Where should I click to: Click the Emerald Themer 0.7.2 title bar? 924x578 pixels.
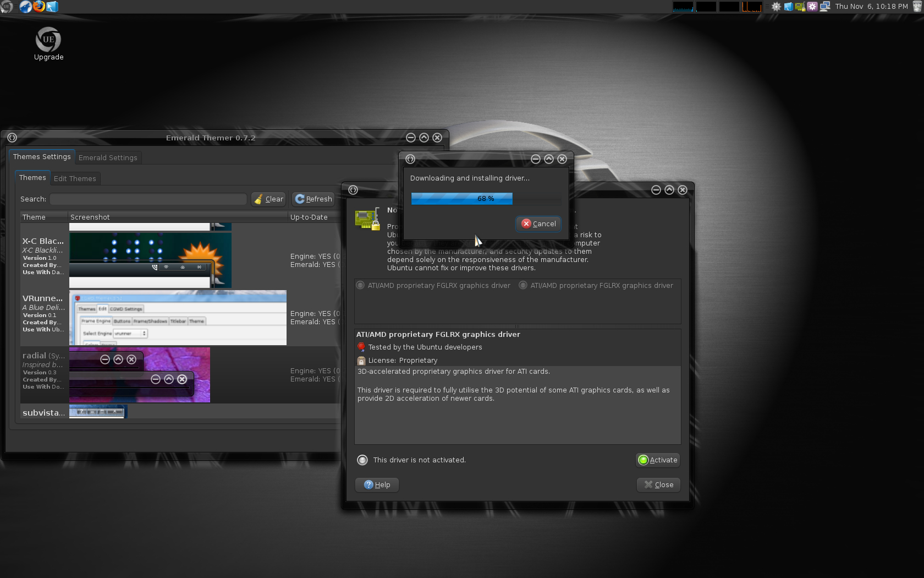pos(211,138)
